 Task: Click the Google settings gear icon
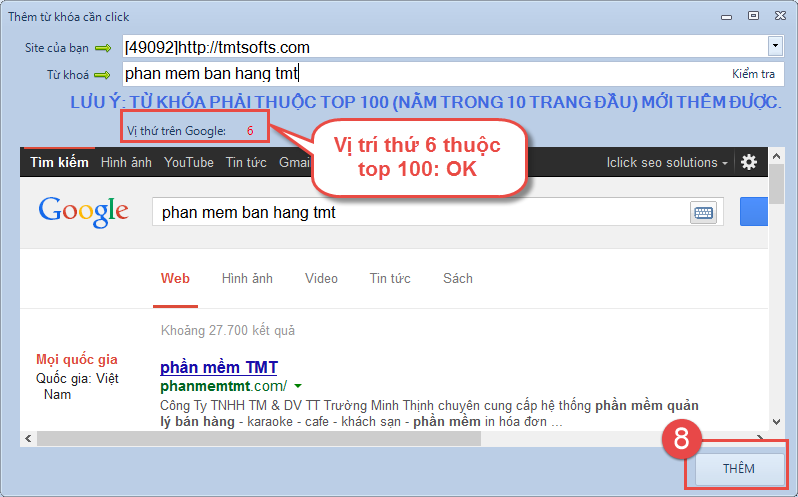[x=749, y=162]
